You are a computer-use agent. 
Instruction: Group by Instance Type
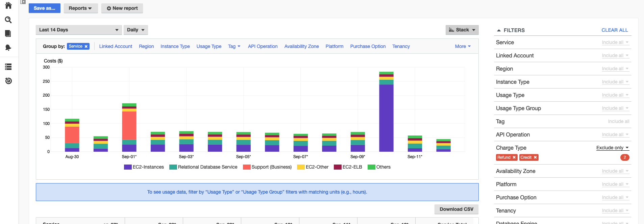tap(175, 46)
